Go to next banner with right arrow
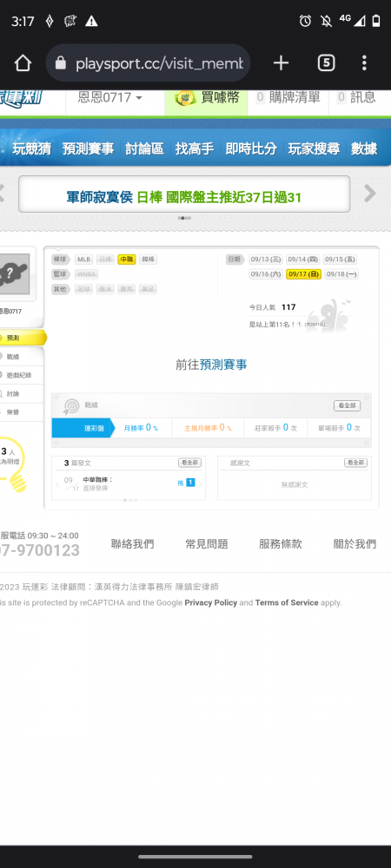The width and height of the screenshot is (391, 868). coord(369,194)
